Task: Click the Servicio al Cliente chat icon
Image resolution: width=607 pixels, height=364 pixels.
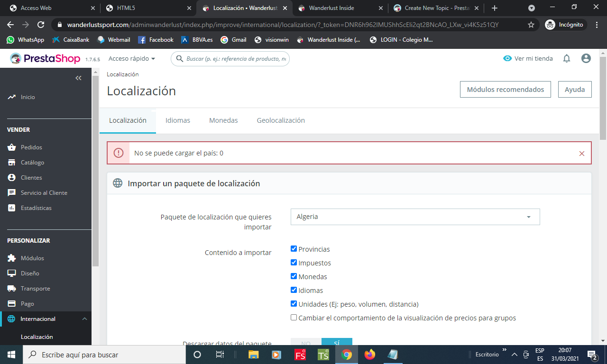Action: tap(12, 193)
